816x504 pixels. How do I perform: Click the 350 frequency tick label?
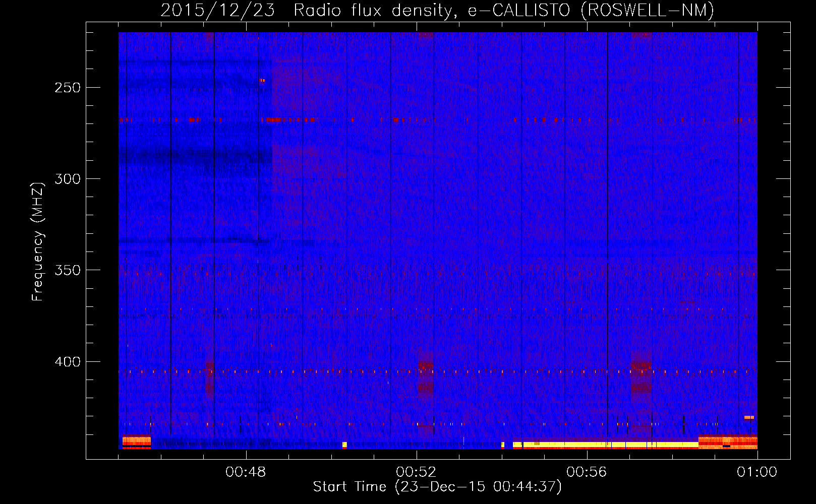click(68, 270)
